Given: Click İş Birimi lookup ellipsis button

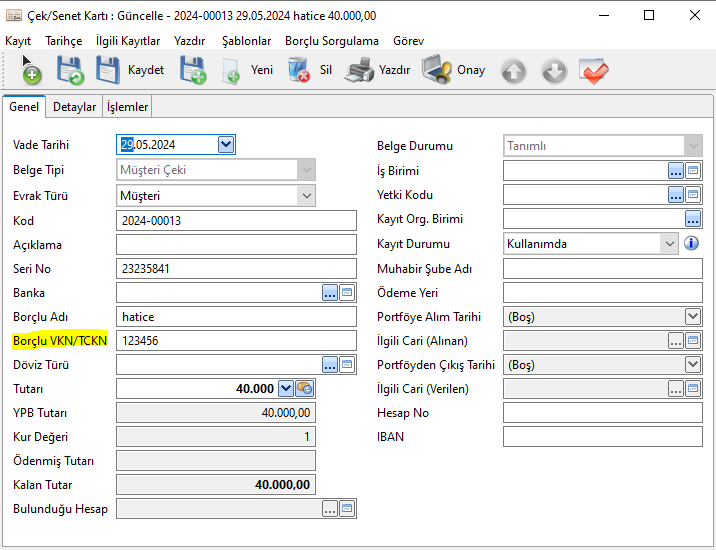Looking at the screenshot, I should pos(676,170).
